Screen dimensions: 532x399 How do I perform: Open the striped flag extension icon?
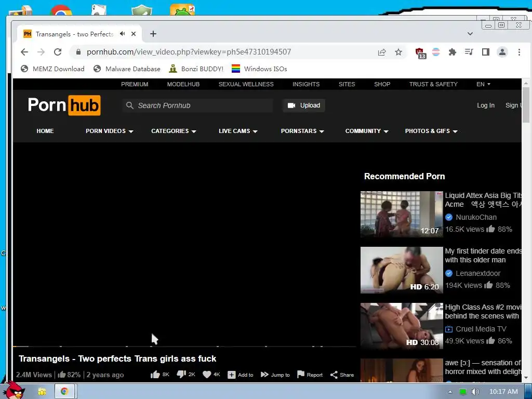click(436, 52)
